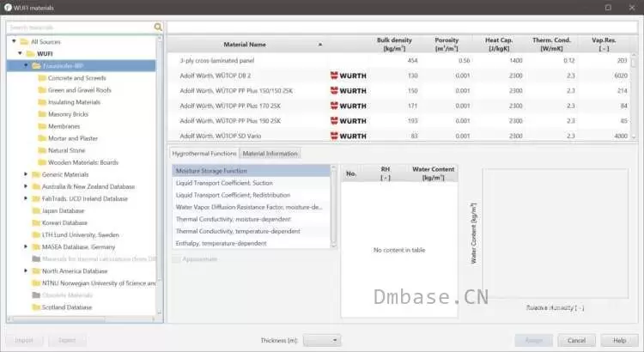
Task: Sort by the Bulk density column header
Action: click(394, 45)
